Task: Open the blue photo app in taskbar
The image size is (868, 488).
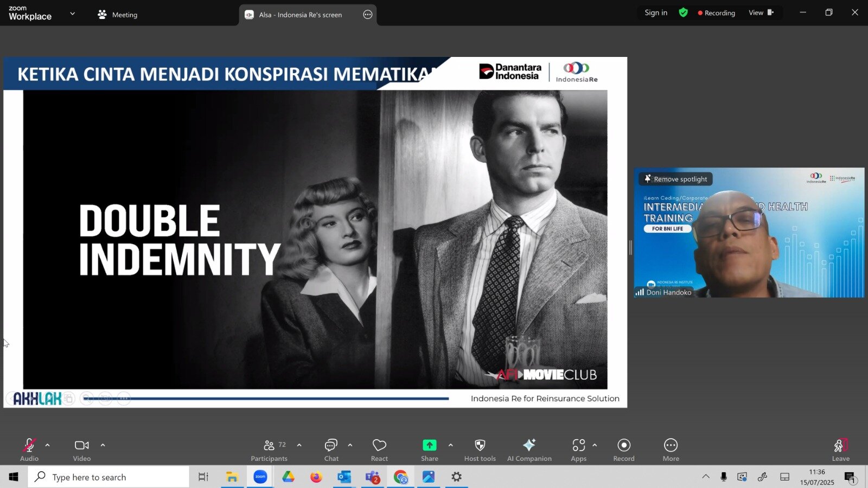Action: pos(429,477)
